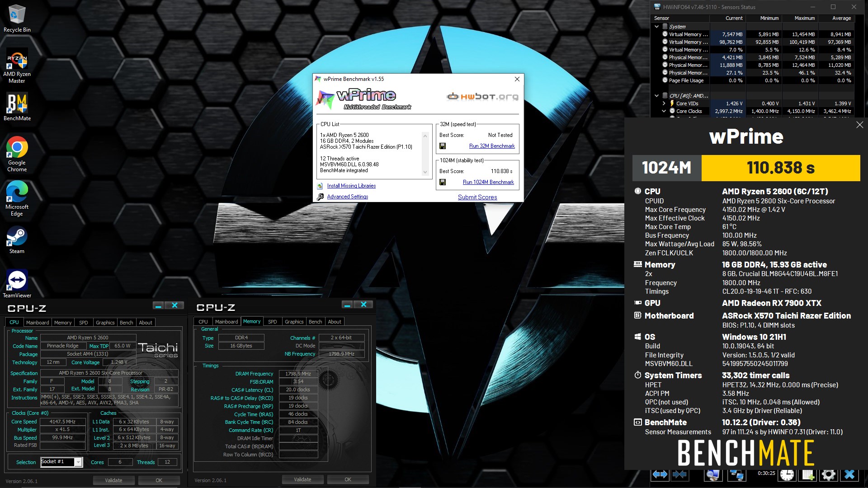Screen dimensions: 868x488
Task: Select the Page File Usage sensor row
Action: pyautogui.click(x=752, y=80)
